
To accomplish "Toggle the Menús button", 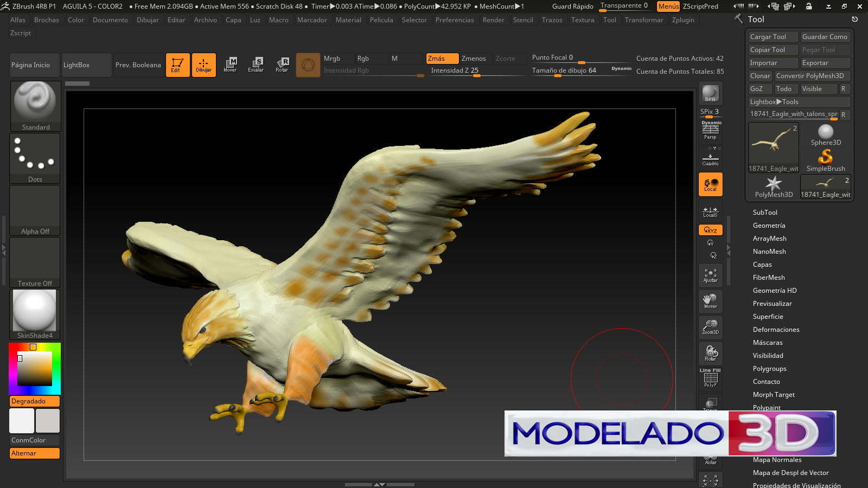I will tap(668, 7).
